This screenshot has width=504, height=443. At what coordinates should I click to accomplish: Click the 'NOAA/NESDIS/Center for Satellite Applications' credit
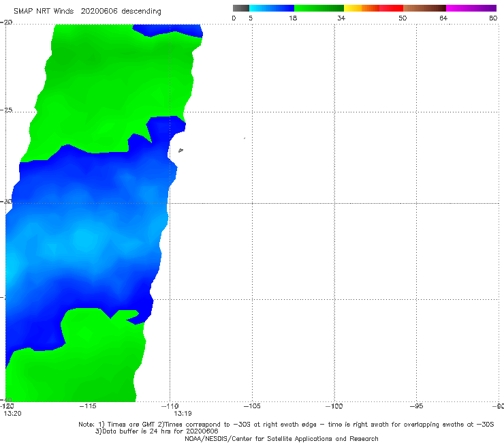pos(281,438)
